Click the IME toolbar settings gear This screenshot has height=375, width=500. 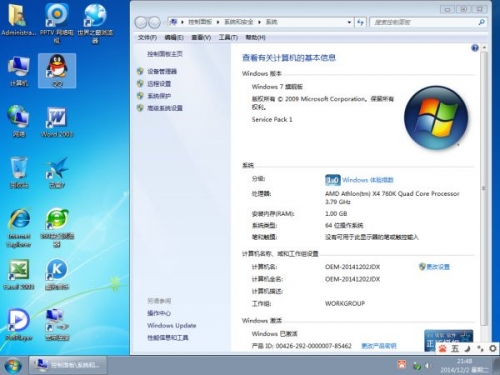point(493,349)
